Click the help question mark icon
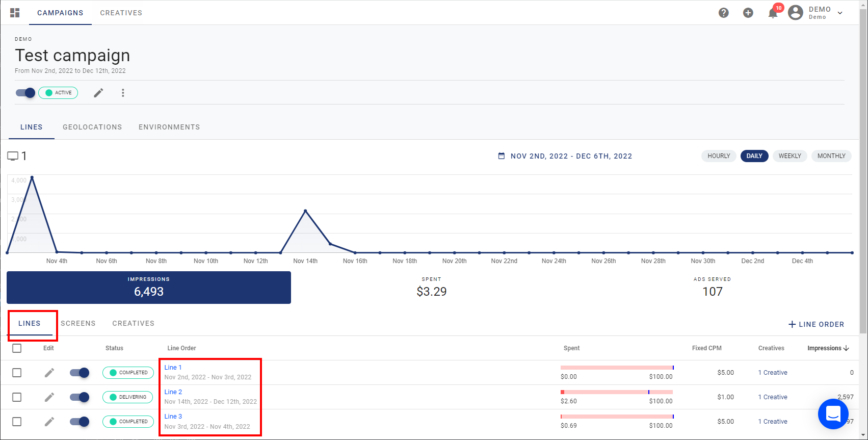Image resolution: width=868 pixels, height=440 pixels. tap(723, 13)
